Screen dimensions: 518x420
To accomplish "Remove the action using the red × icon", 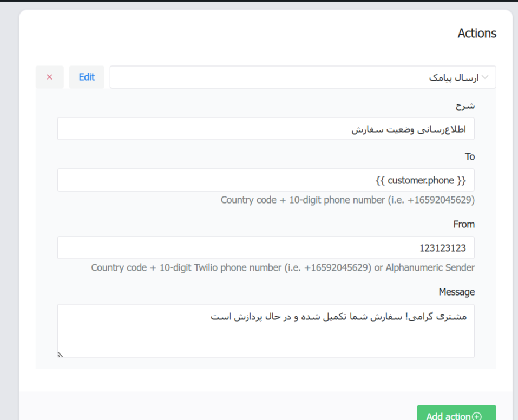I will [x=49, y=77].
